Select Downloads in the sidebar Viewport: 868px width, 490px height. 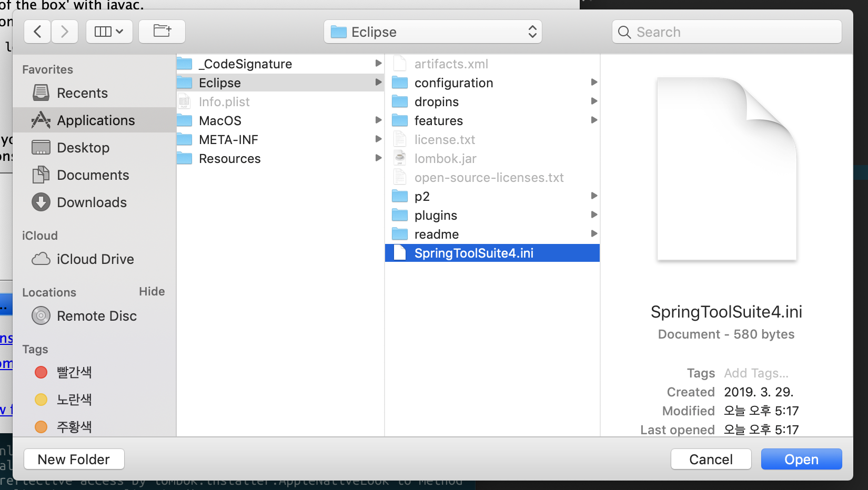pyautogui.click(x=95, y=202)
